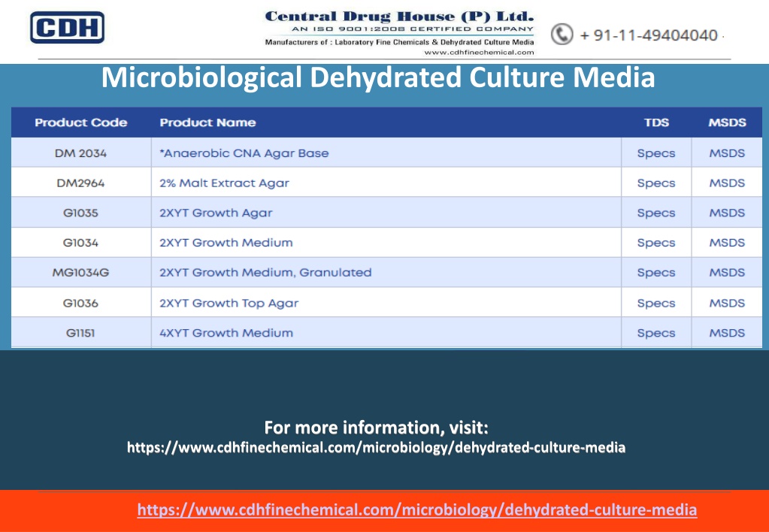Click the white dehydrated-culture-media URL text
The image size is (769, 532).
(376, 448)
